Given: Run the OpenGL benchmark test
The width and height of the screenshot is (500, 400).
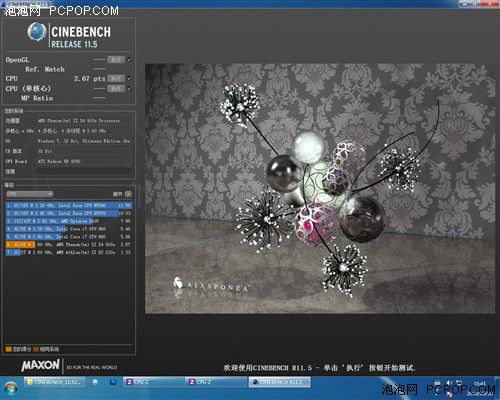Looking at the screenshot, I should (x=116, y=60).
